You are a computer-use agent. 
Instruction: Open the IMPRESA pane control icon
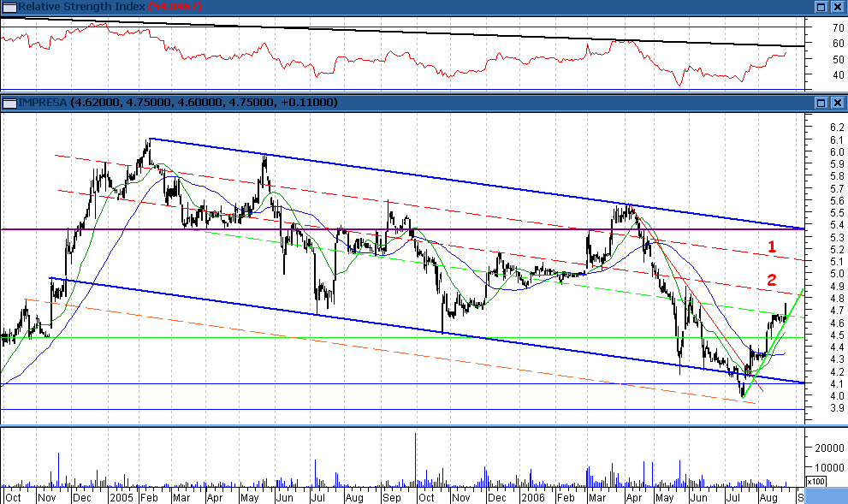[x=9, y=103]
